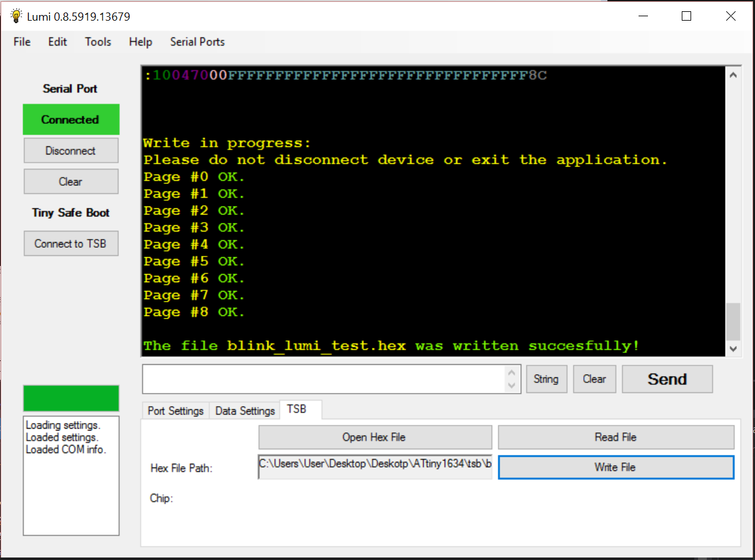755x560 pixels.
Task: Open the Tools menu
Action: point(98,42)
